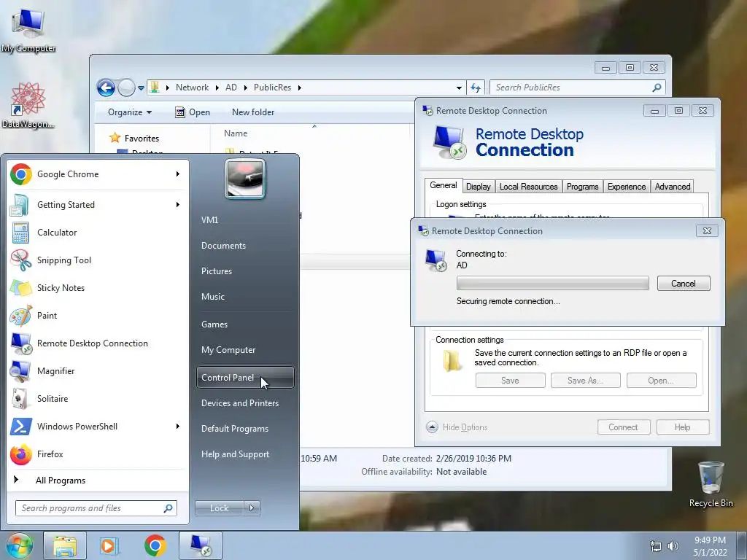Open the Programs tab
This screenshot has height=560, width=747.
pos(582,187)
